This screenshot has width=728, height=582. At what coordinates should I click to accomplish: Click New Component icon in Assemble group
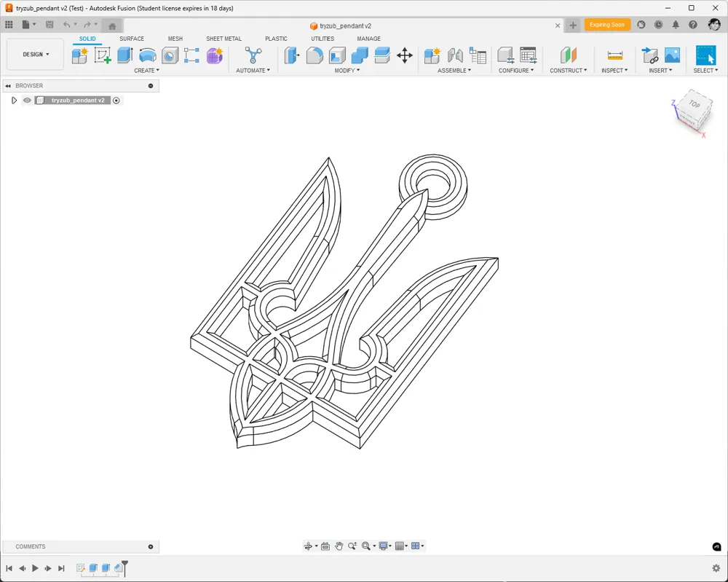click(432, 55)
